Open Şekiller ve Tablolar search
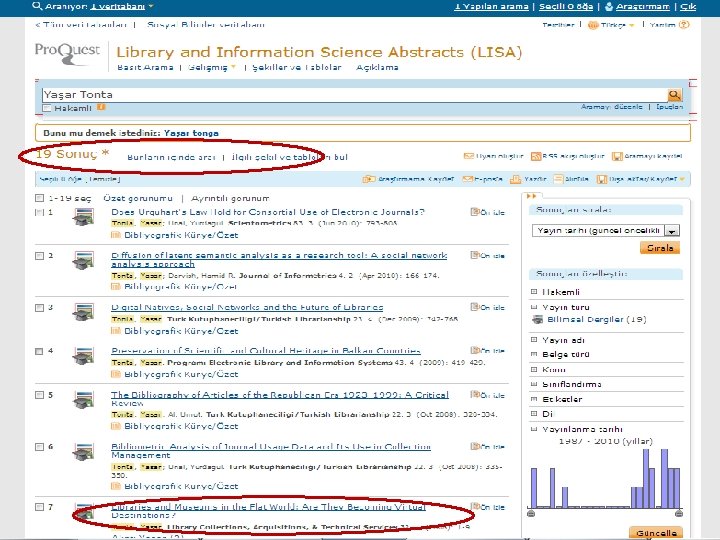 (x=297, y=68)
